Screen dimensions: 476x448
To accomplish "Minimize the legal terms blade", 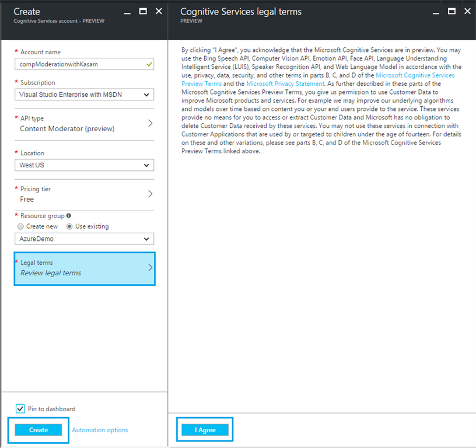I will point(436,11).
